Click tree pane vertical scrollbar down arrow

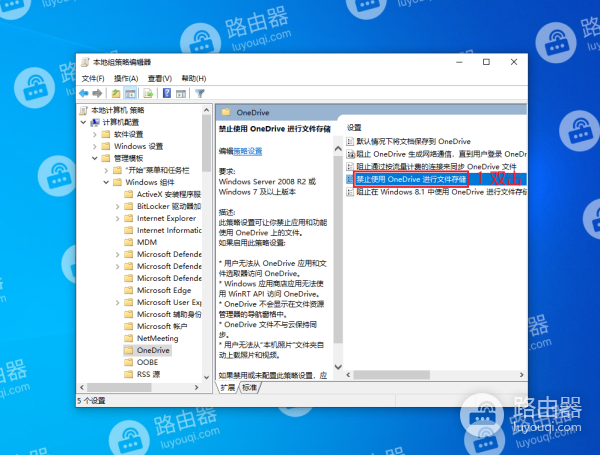(206, 377)
